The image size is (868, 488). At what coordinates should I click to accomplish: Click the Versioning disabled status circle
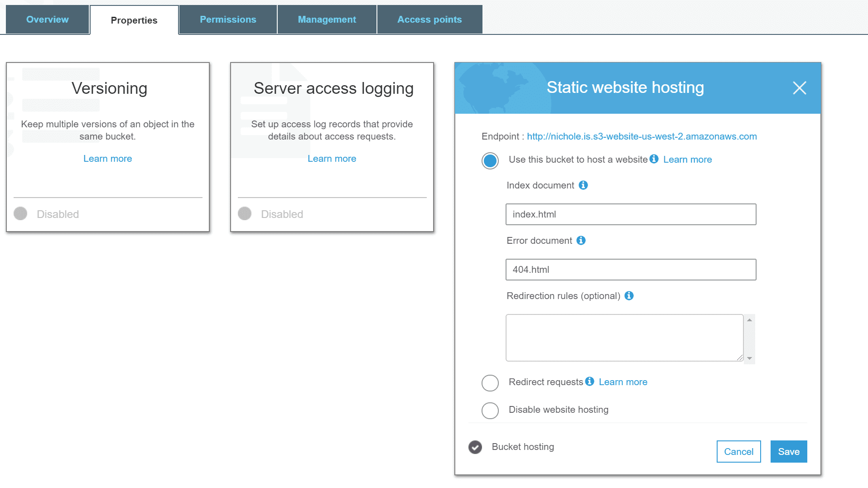pos(20,214)
